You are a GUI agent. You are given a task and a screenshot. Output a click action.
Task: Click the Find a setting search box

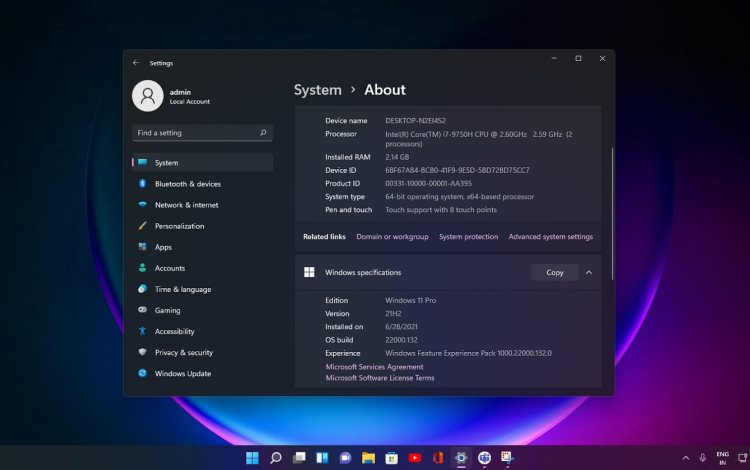pyautogui.click(x=195, y=133)
